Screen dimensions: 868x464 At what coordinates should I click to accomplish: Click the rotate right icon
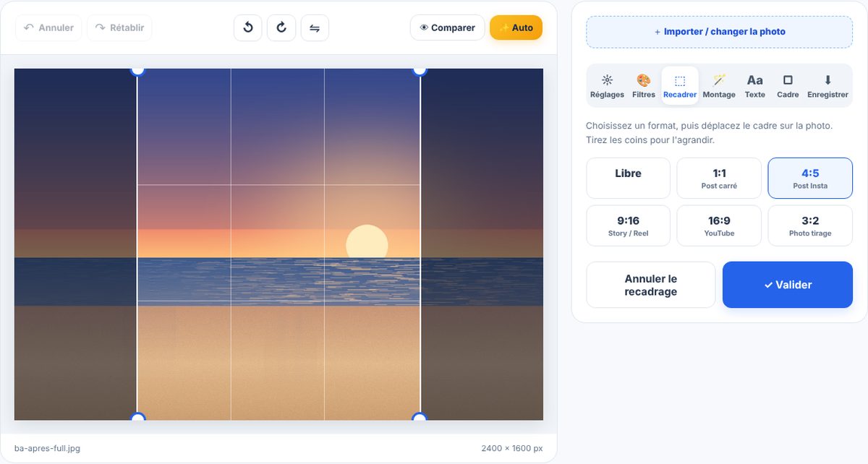click(281, 27)
